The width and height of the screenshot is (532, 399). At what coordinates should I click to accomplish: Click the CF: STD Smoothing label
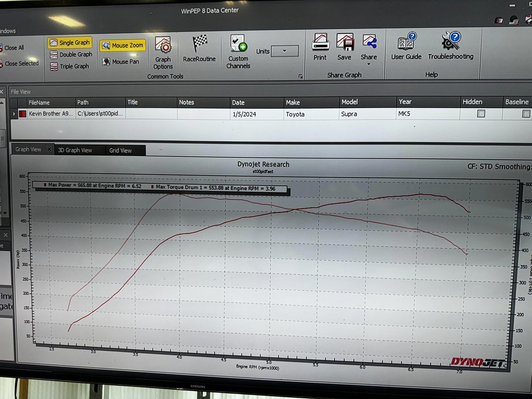500,167
